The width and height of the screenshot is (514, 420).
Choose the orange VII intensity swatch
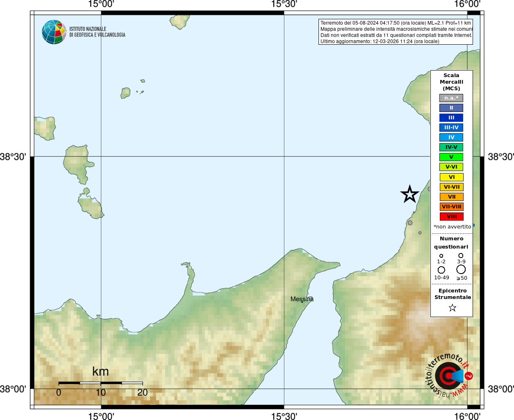point(451,197)
